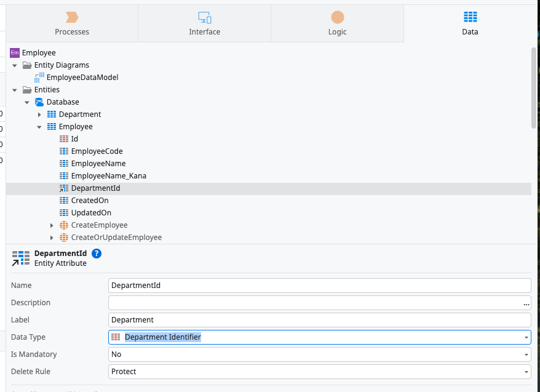Click the CreateOrUpdateEmployee action icon
The width and height of the screenshot is (540, 392).
click(x=64, y=238)
